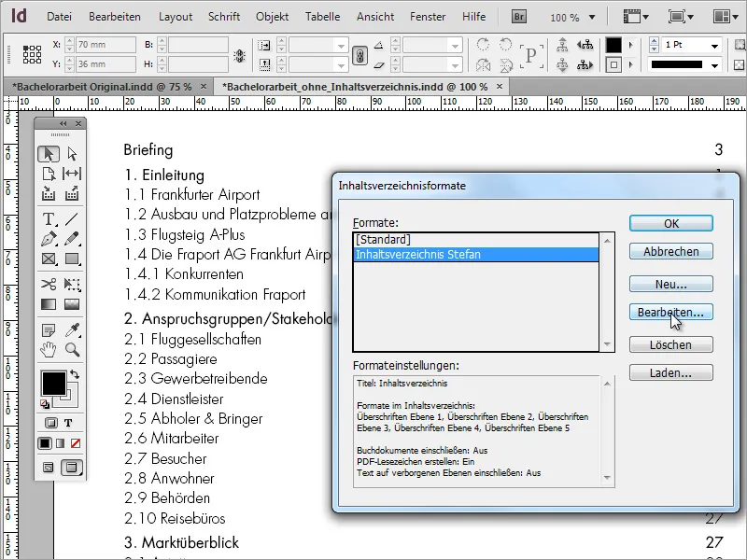
Task: Open stroke style dropdown
Action: click(714, 65)
